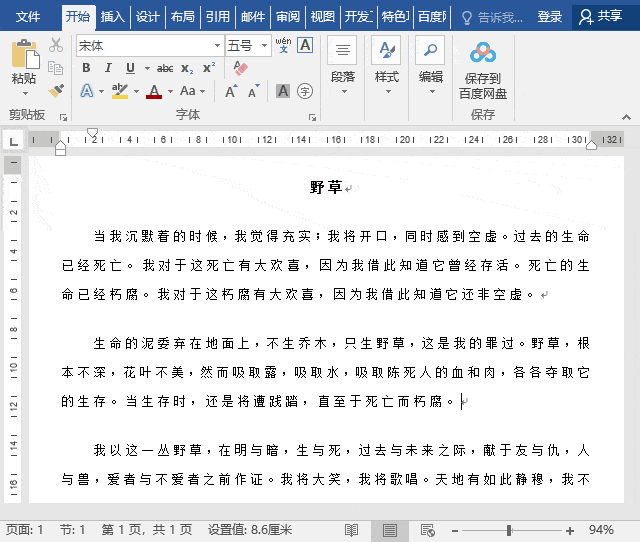Click the Enclose Characters (字) icon
Image resolution: width=640 pixels, height=542 pixels.
[305, 91]
